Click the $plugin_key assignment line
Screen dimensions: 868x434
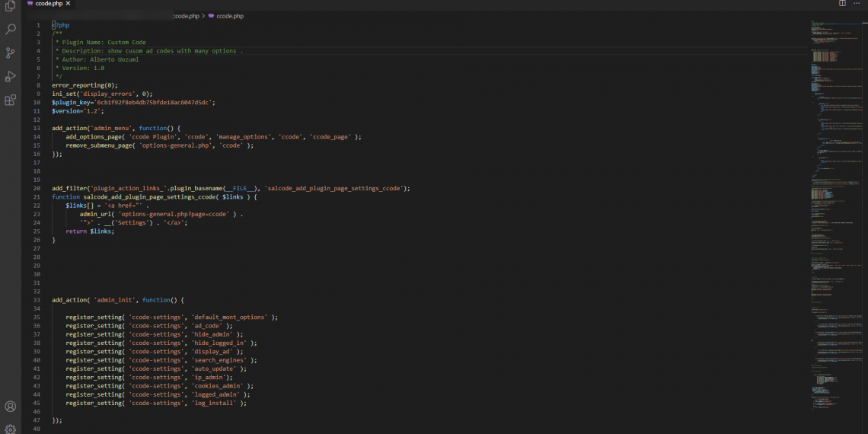pyautogui.click(x=133, y=103)
